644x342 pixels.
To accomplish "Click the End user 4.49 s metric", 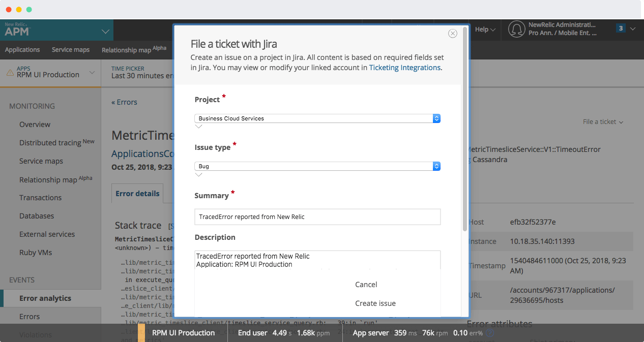I will tap(265, 333).
